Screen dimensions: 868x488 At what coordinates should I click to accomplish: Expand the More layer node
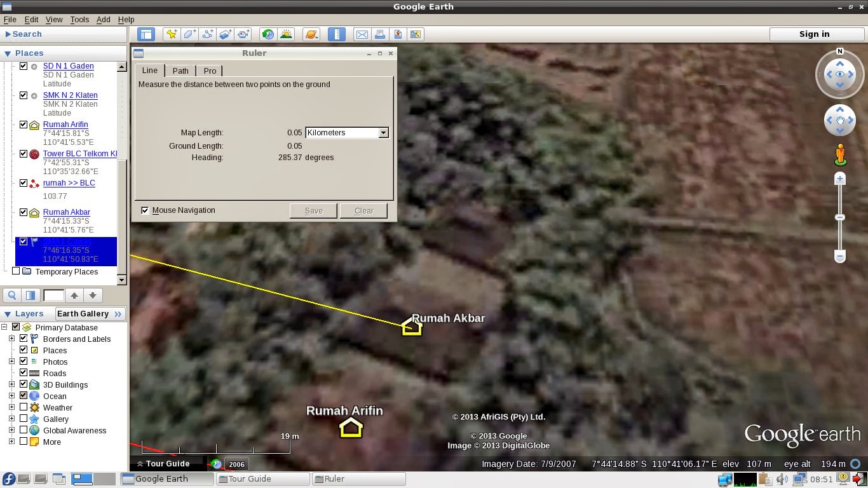coord(11,442)
